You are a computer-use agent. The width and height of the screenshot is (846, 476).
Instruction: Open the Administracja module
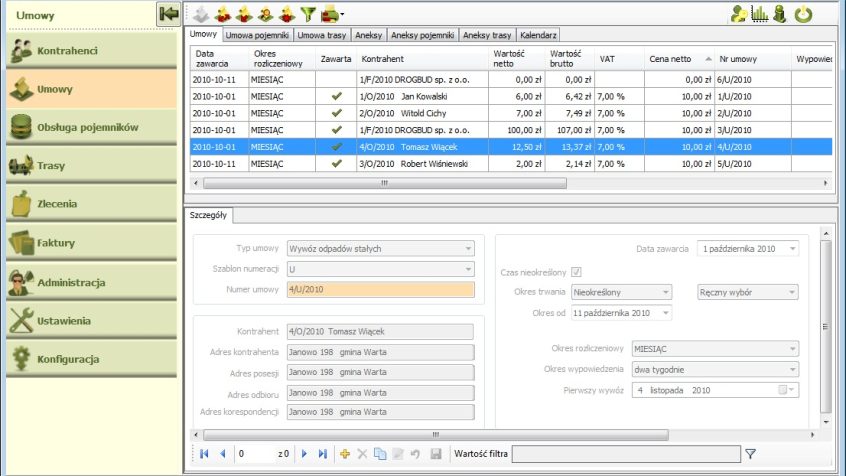91,282
